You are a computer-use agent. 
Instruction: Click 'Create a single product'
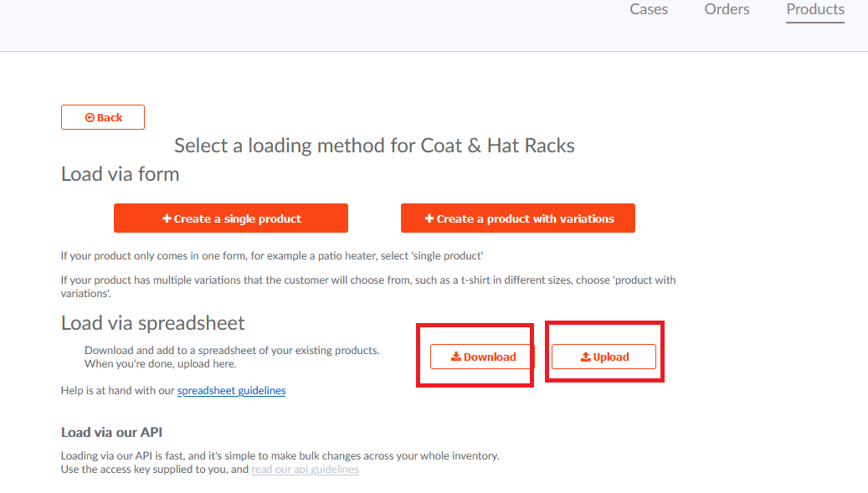coord(231,218)
